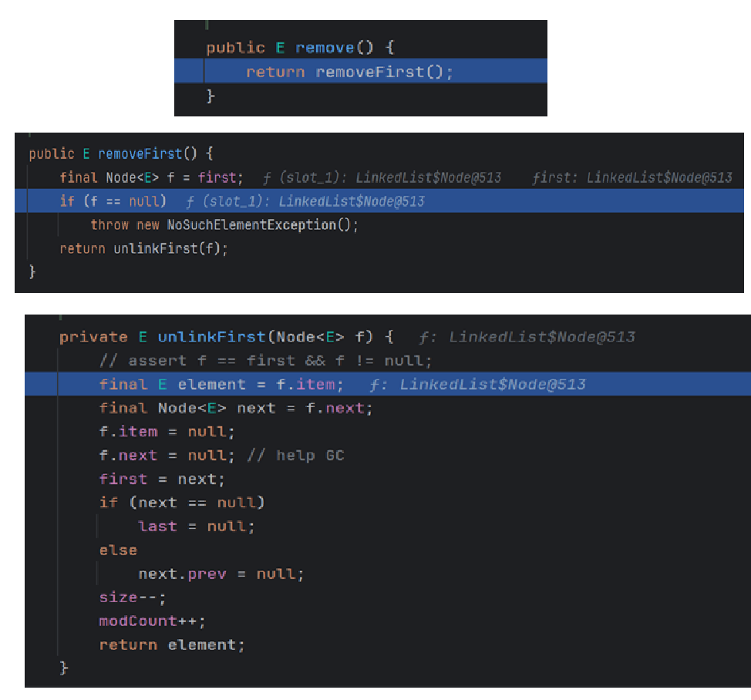Click the 'private E unlinkFirst(Node<E> f) {' signature
The width and height of the screenshot is (751, 700).
[x=226, y=337]
